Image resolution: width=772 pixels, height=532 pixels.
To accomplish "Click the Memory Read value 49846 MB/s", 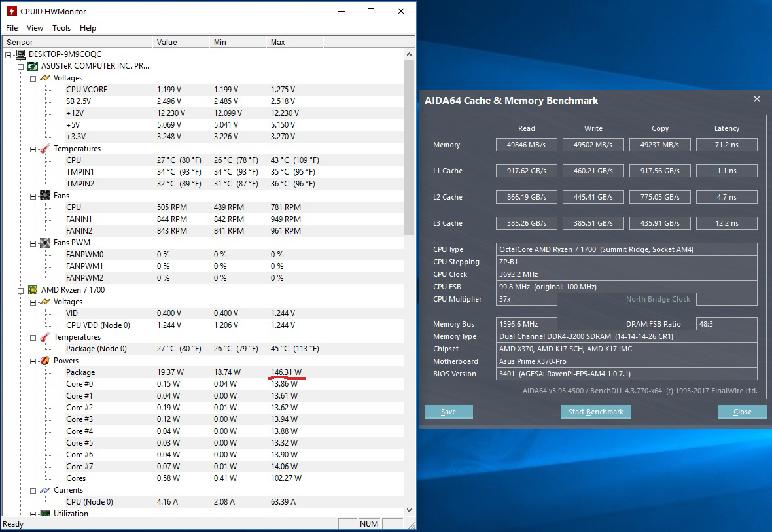I will click(x=526, y=145).
